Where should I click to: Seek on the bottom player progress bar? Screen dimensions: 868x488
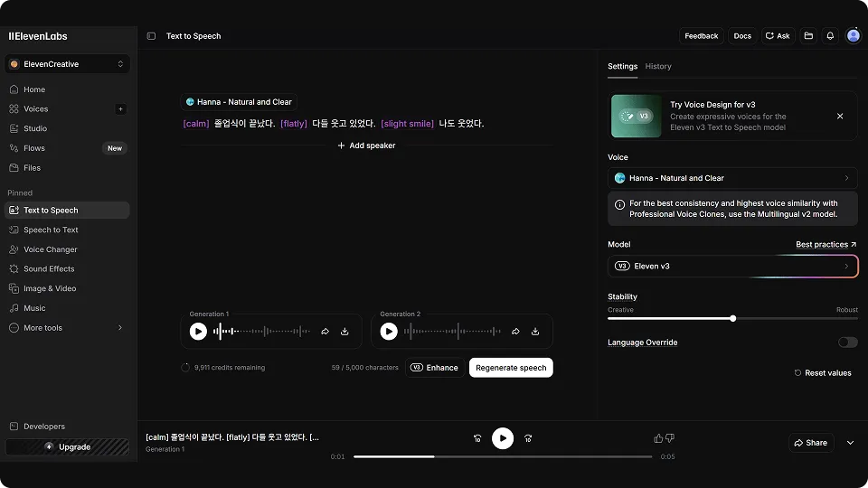pyautogui.click(x=503, y=456)
